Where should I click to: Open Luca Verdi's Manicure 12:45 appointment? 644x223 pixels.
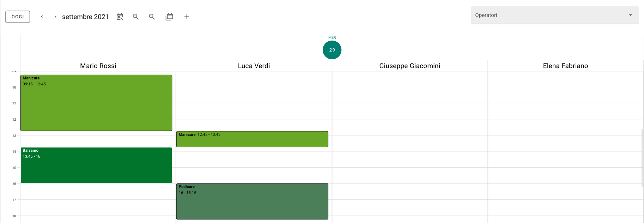[252, 139]
